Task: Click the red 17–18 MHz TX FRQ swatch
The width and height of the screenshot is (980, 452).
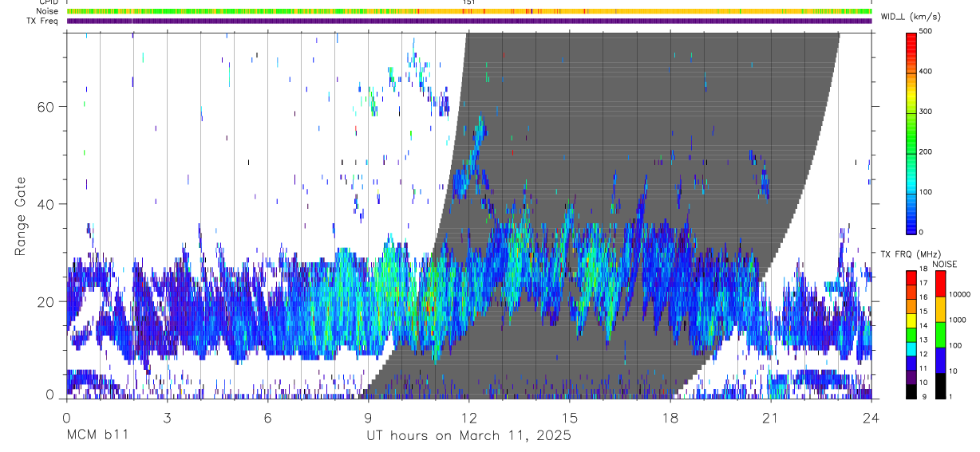Action: pyautogui.click(x=911, y=276)
